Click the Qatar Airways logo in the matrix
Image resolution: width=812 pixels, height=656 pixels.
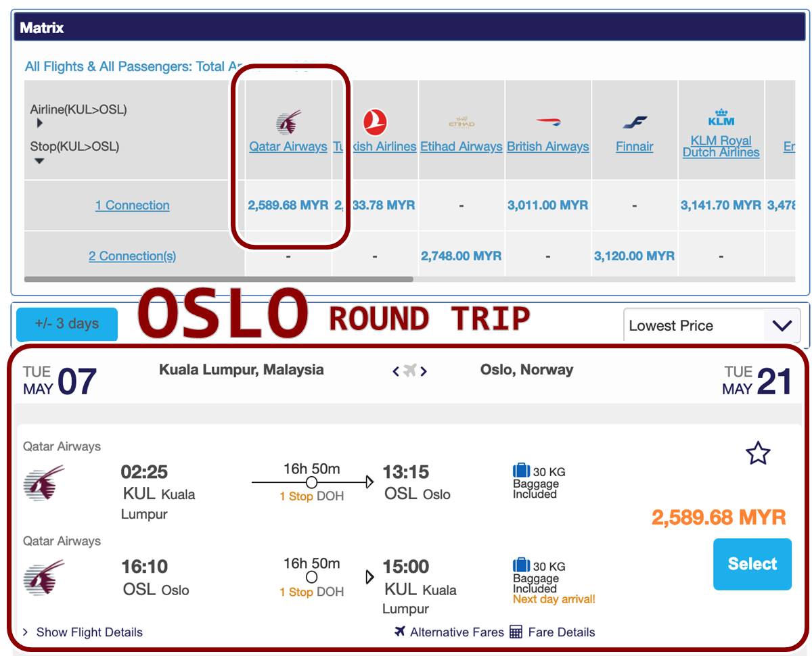pyautogui.click(x=288, y=122)
